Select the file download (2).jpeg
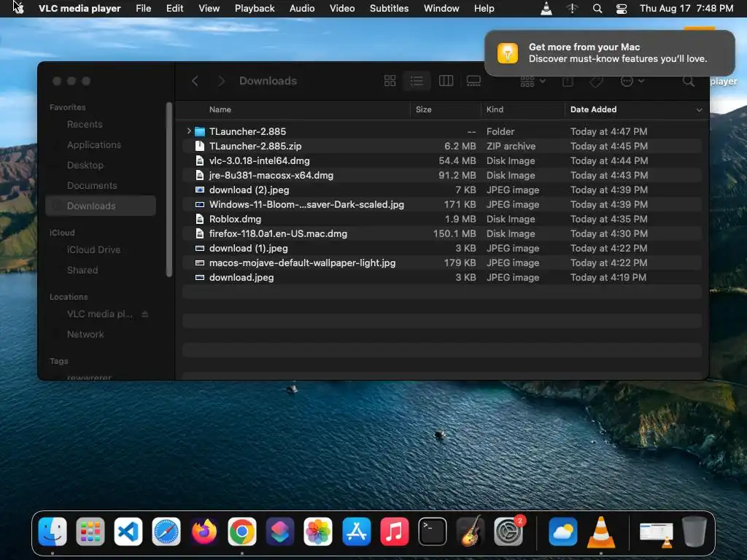This screenshot has height=560, width=747. [x=441, y=190]
